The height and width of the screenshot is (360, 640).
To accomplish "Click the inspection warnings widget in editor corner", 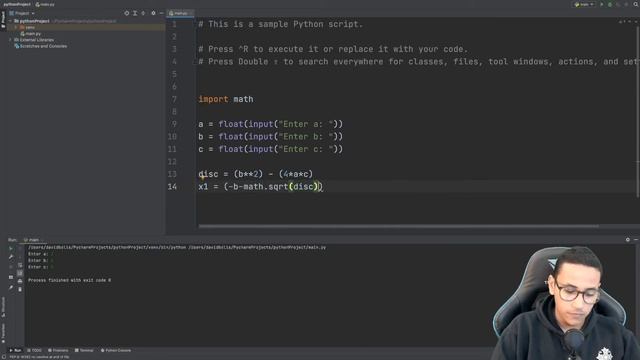I will coord(629,22).
